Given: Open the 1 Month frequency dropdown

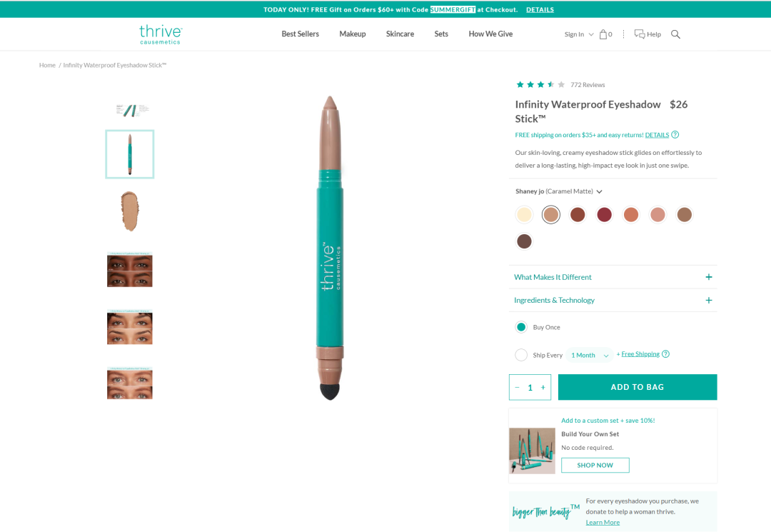Looking at the screenshot, I should pos(590,355).
